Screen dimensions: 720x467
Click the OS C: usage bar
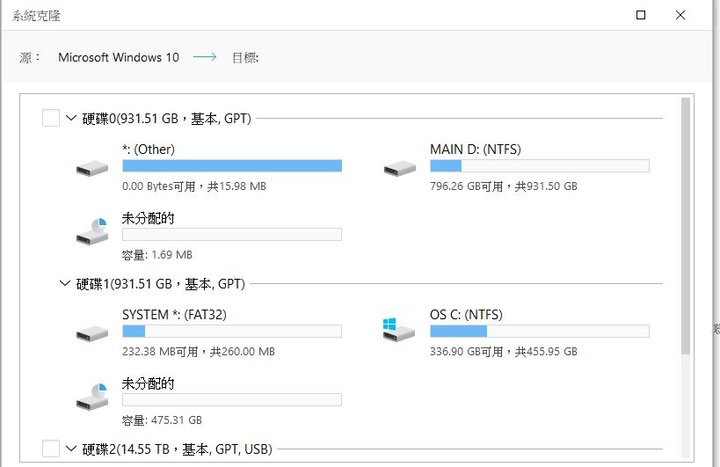pyautogui.click(x=540, y=331)
